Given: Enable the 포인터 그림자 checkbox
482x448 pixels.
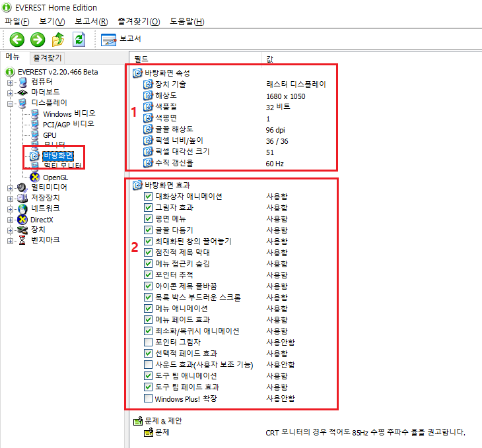Looking at the screenshot, I should (148, 342).
